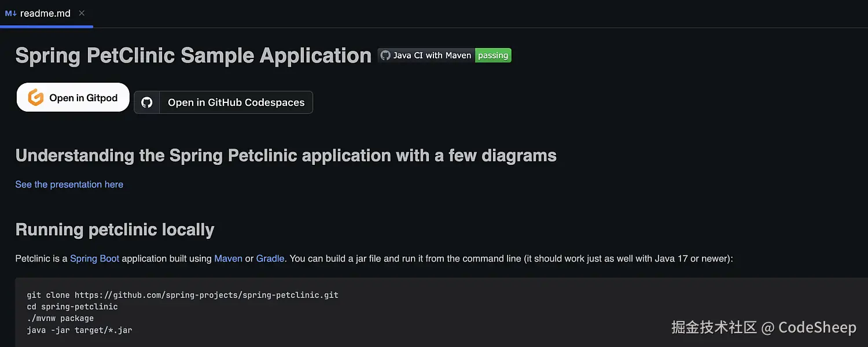The width and height of the screenshot is (868, 347).
Task: Click the git clone command line in code block
Action: coord(182,295)
